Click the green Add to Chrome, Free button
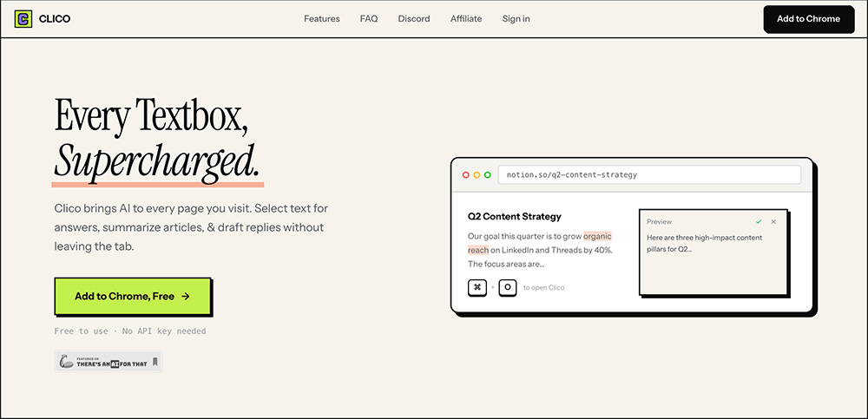Viewport: 868px width, 419px height. tap(132, 297)
